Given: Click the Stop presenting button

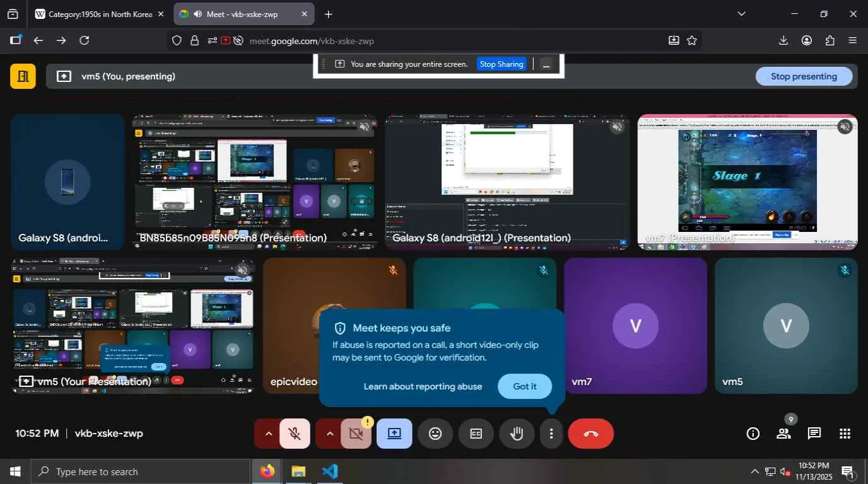Looking at the screenshot, I should point(804,76).
